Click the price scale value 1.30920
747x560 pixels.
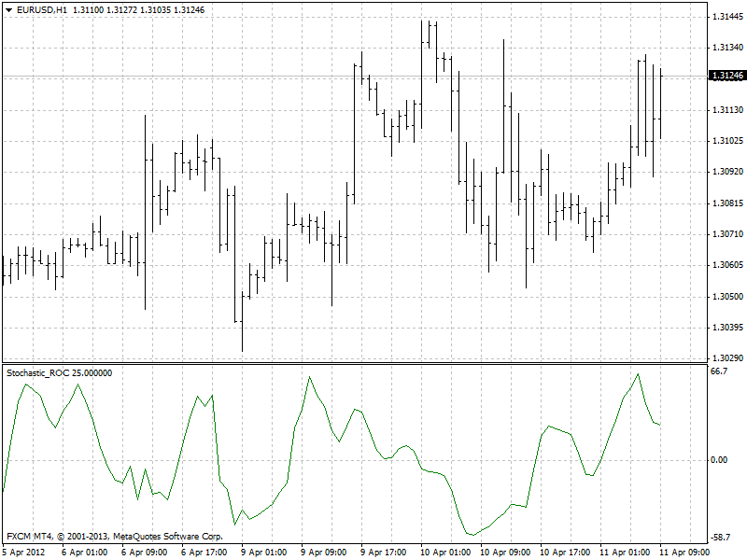728,172
